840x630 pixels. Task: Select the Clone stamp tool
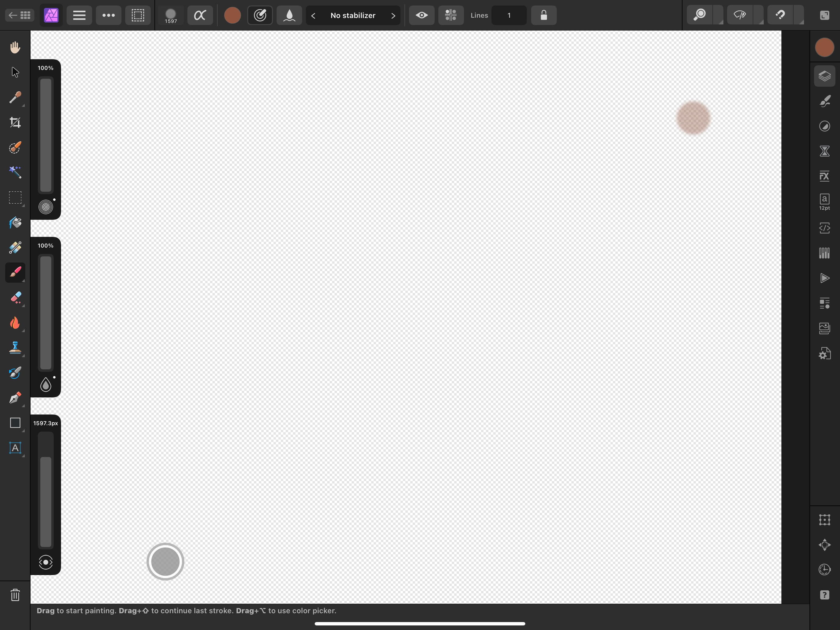15,348
